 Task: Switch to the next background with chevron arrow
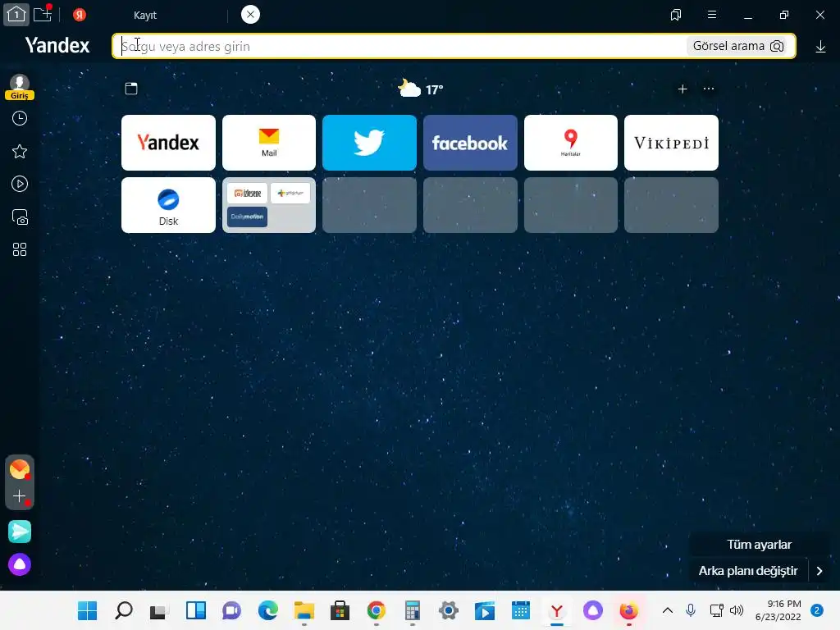pos(819,571)
